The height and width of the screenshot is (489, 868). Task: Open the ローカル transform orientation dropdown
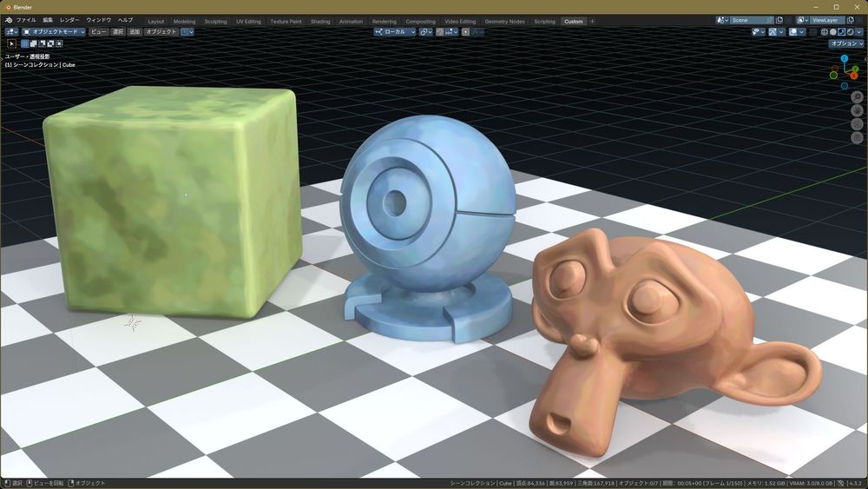395,31
